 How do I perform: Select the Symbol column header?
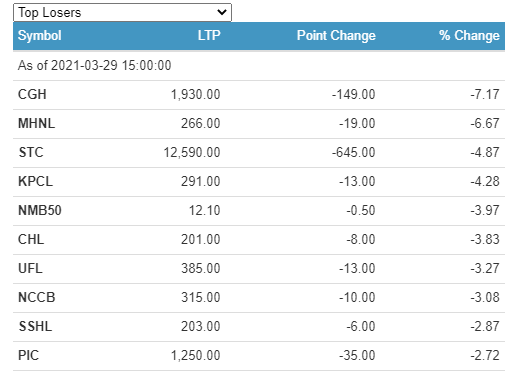tap(40, 35)
